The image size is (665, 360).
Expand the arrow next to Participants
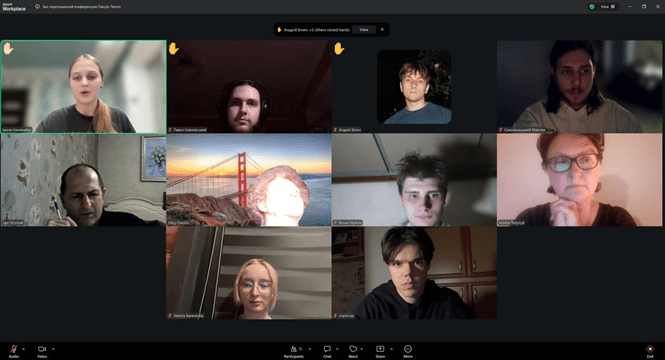(x=310, y=349)
